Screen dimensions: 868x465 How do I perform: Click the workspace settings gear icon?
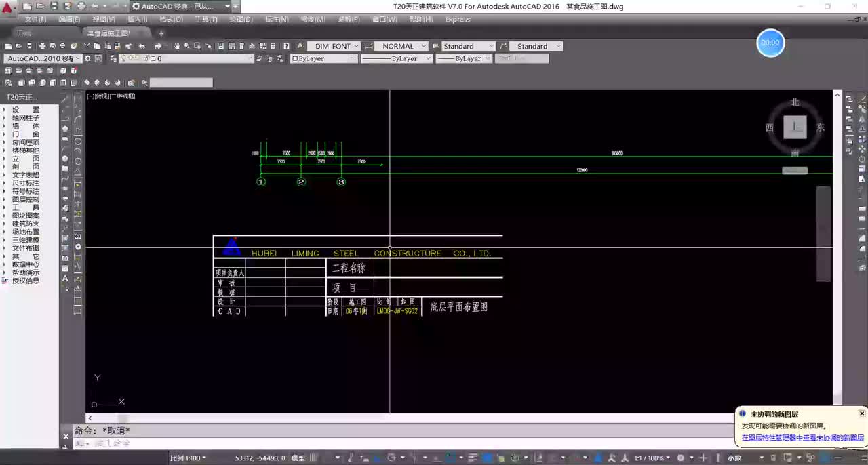tap(87, 58)
